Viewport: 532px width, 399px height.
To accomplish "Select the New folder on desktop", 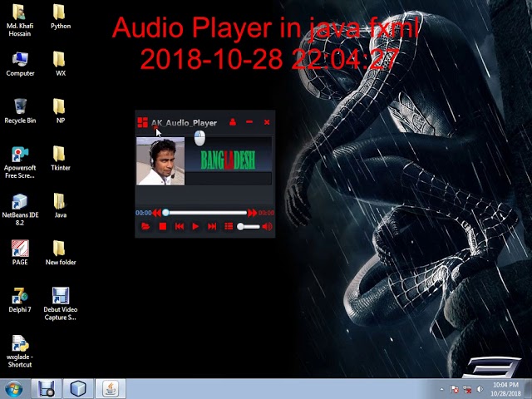I will [x=61, y=253].
